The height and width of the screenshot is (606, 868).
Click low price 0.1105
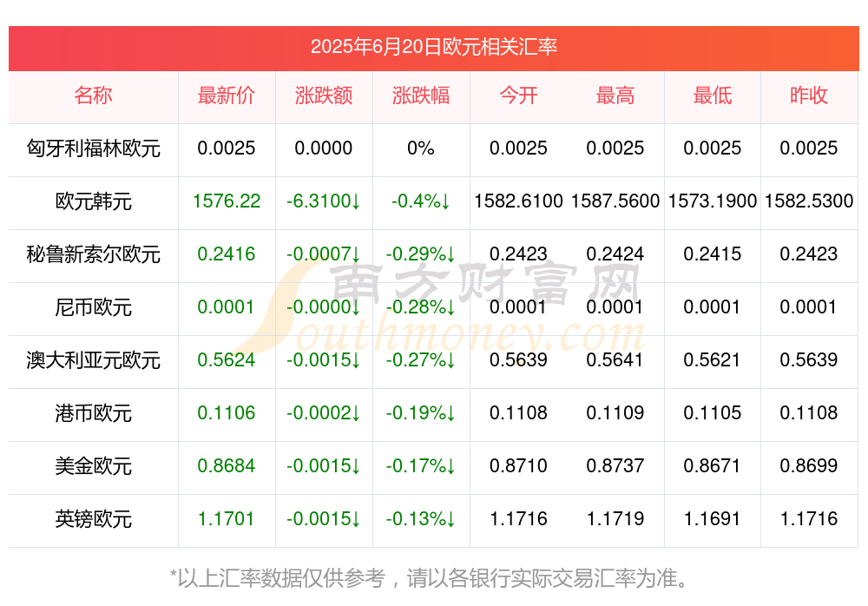[x=713, y=413]
